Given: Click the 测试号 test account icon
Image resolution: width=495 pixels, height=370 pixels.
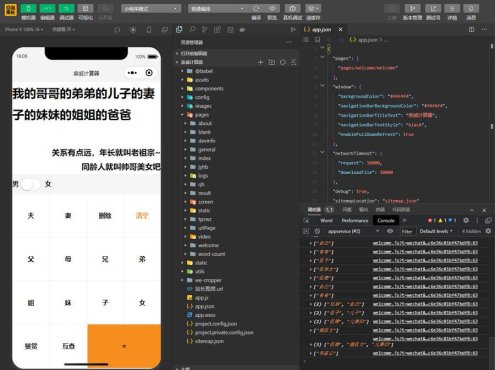Looking at the screenshot, I should pyautogui.click(x=433, y=9).
